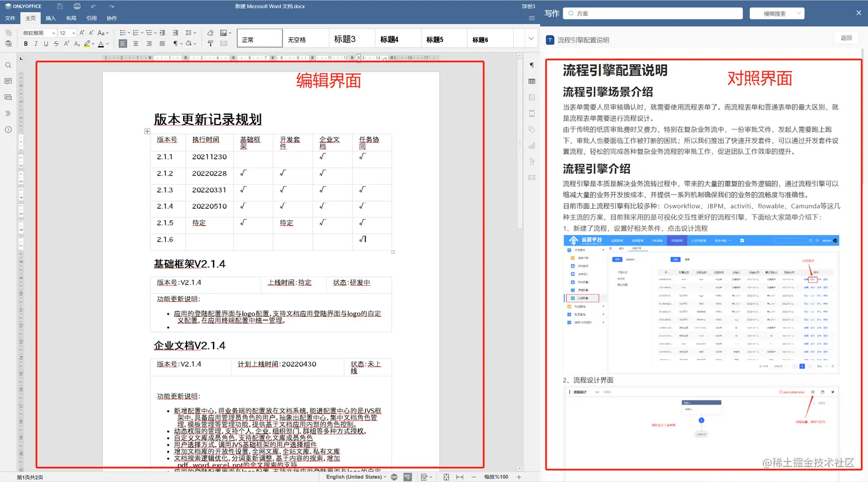
Task: Toggle bold formatting
Action: click(x=26, y=44)
